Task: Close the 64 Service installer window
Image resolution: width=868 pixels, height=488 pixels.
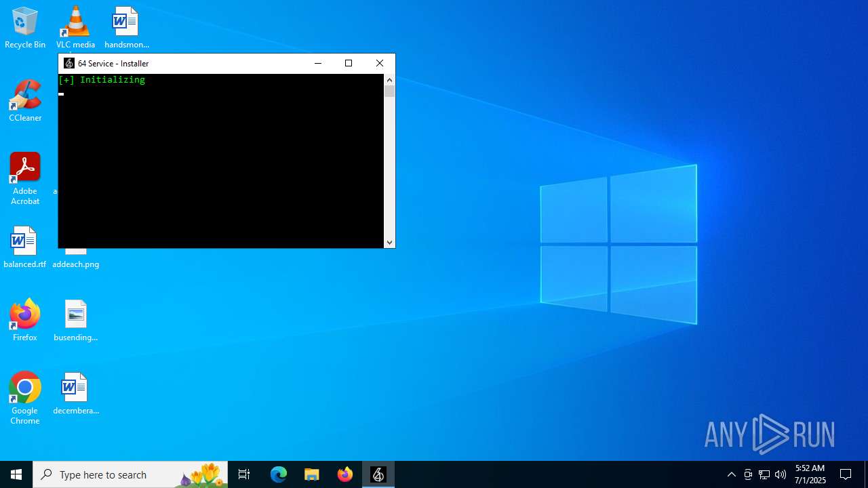Action: point(380,63)
